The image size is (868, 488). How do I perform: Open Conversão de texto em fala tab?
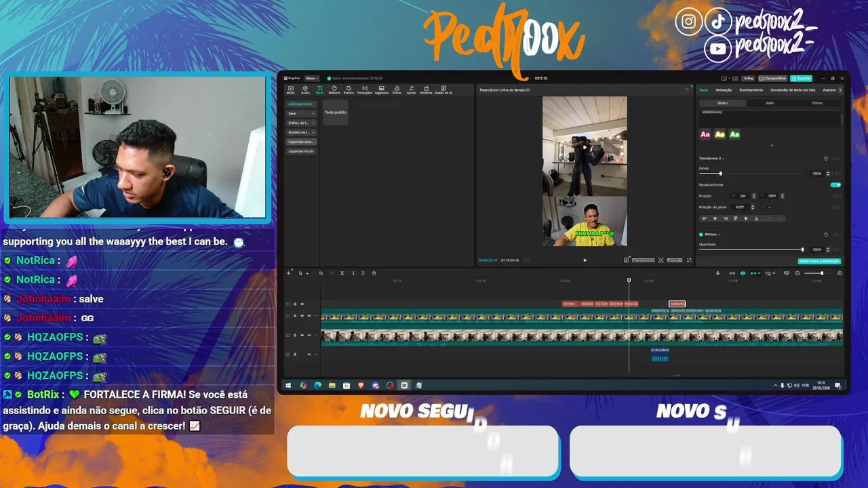793,90
